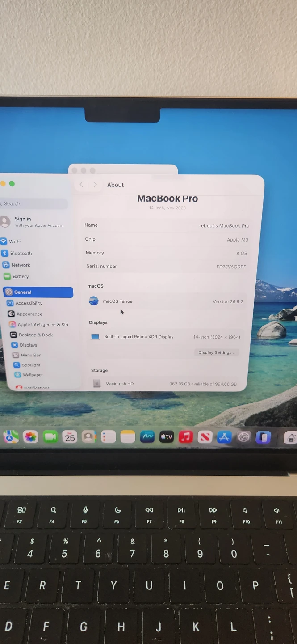Launch the Music app from Dock
Image resolution: width=297 pixels, height=644 pixels.
(186, 437)
